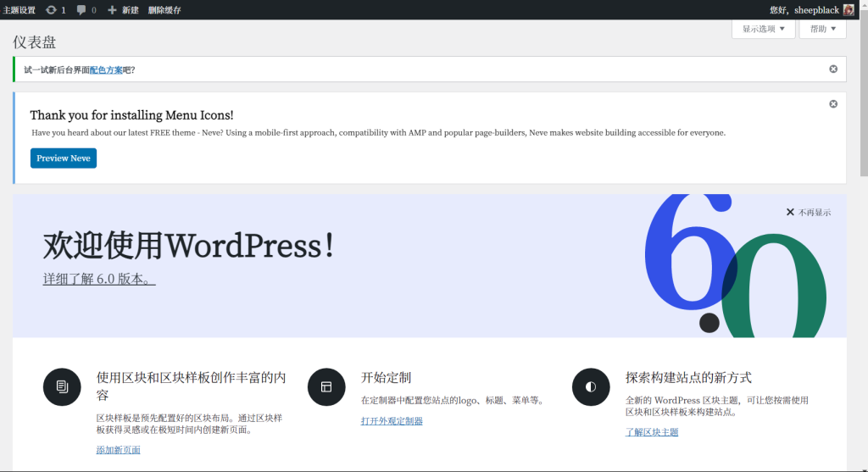Expand the 帮助 help dropdown
Image resolution: width=868 pixels, height=472 pixels.
(822, 29)
